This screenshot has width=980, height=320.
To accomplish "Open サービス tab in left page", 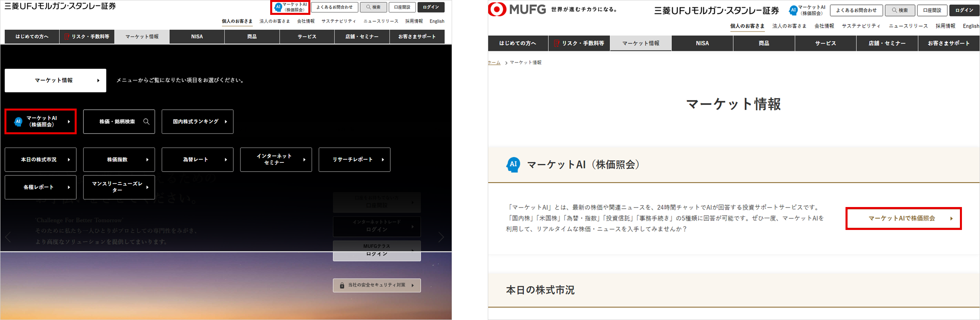I will coord(307,37).
